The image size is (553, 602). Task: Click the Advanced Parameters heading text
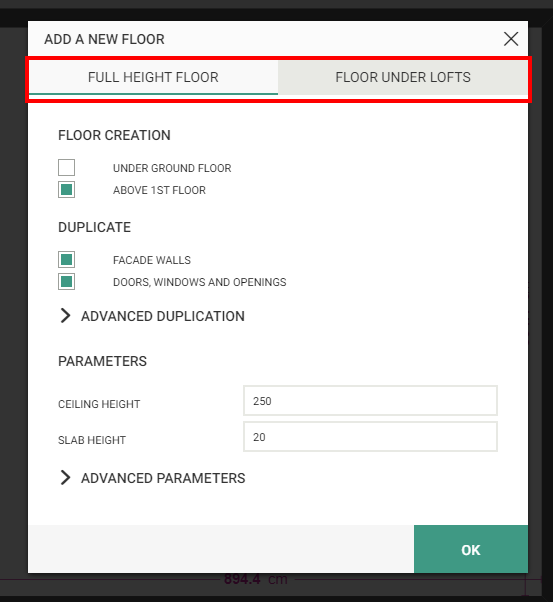163,478
